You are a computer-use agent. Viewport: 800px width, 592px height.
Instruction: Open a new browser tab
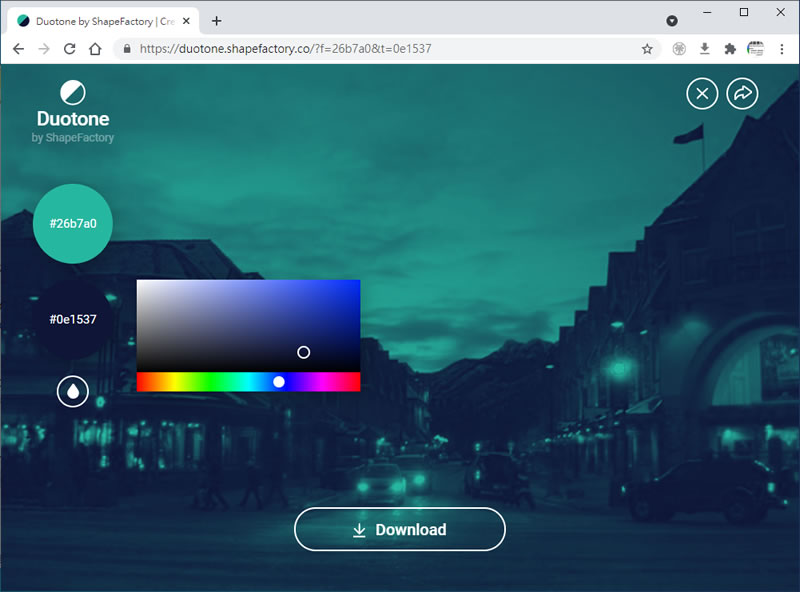pos(217,20)
